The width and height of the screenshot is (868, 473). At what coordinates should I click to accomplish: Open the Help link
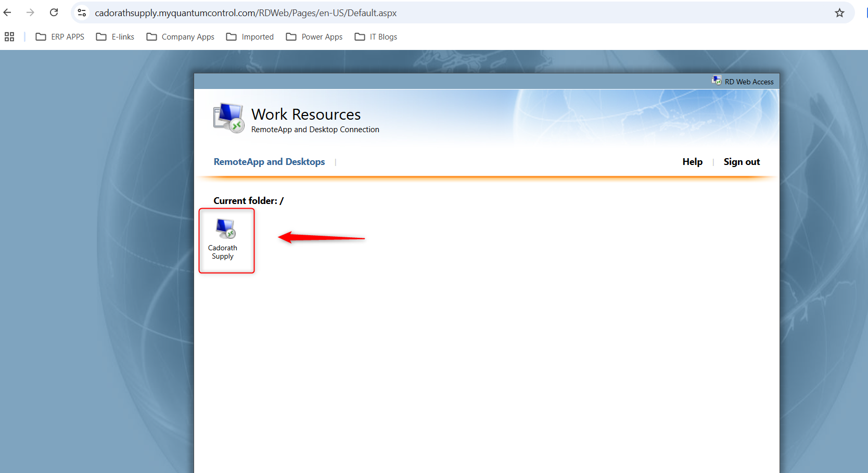692,162
